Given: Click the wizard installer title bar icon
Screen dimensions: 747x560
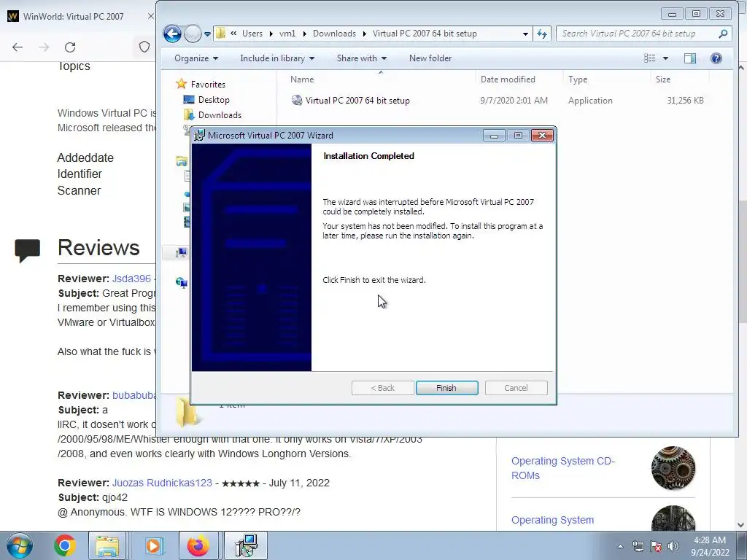Looking at the screenshot, I should 200,135.
